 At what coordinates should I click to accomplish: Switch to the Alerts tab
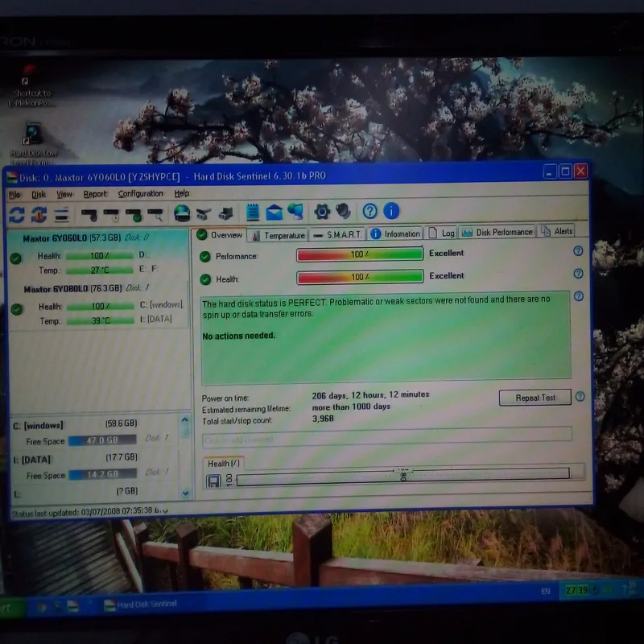(557, 231)
